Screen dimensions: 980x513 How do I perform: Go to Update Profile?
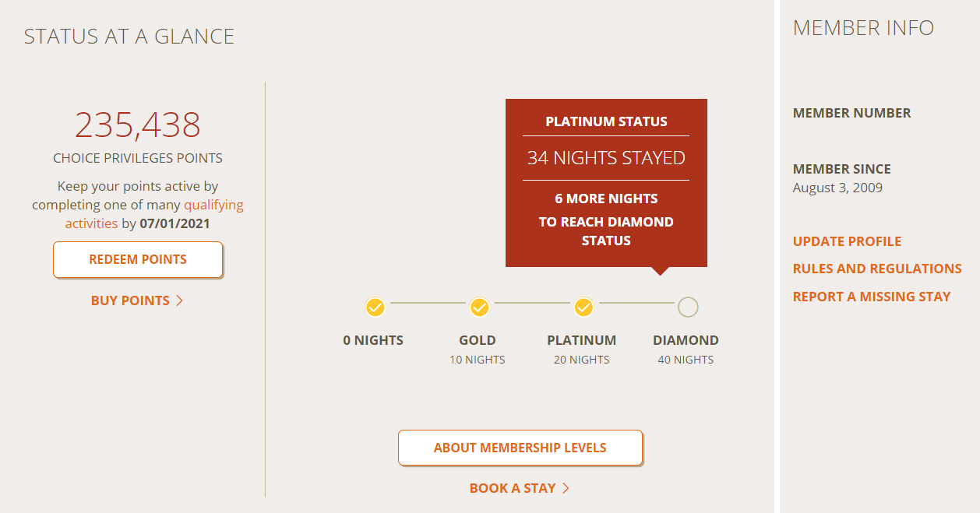(x=847, y=241)
